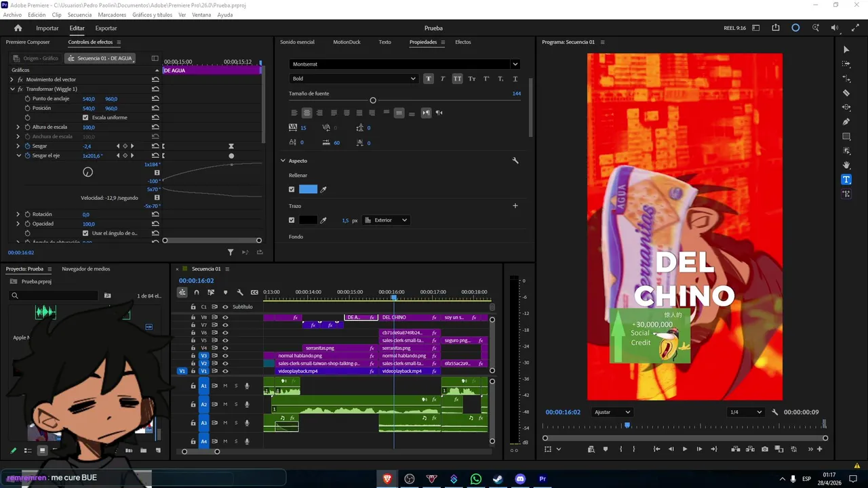Screen dimensions: 868x488
Task: Toggle faux italic text style
Action: (x=443, y=79)
